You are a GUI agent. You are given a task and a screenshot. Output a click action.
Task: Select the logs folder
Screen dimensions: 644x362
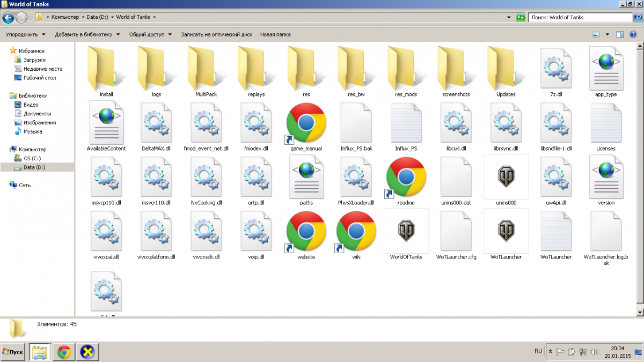click(156, 68)
